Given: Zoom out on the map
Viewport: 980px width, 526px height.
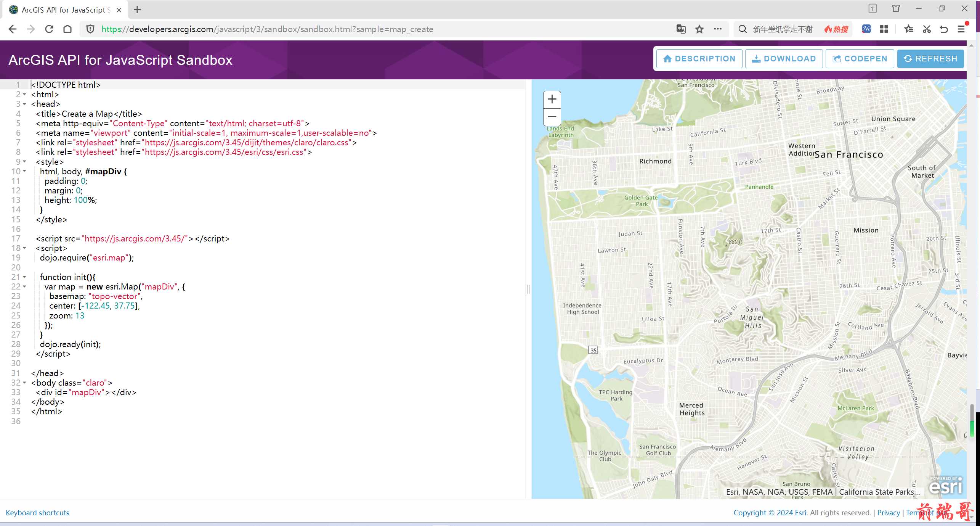Looking at the screenshot, I should pos(552,117).
